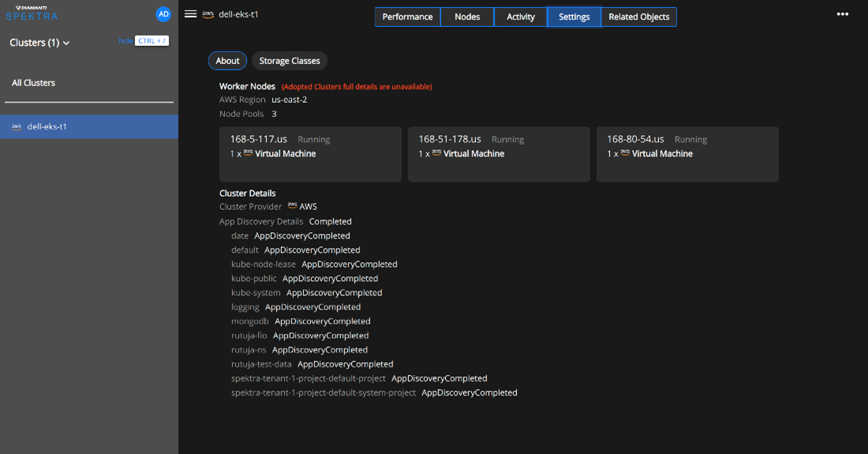The height and width of the screenshot is (454, 868).
Task: Click the AWS icon beside dell-eks-t1 header
Action: pyautogui.click(x=208, y=15)
